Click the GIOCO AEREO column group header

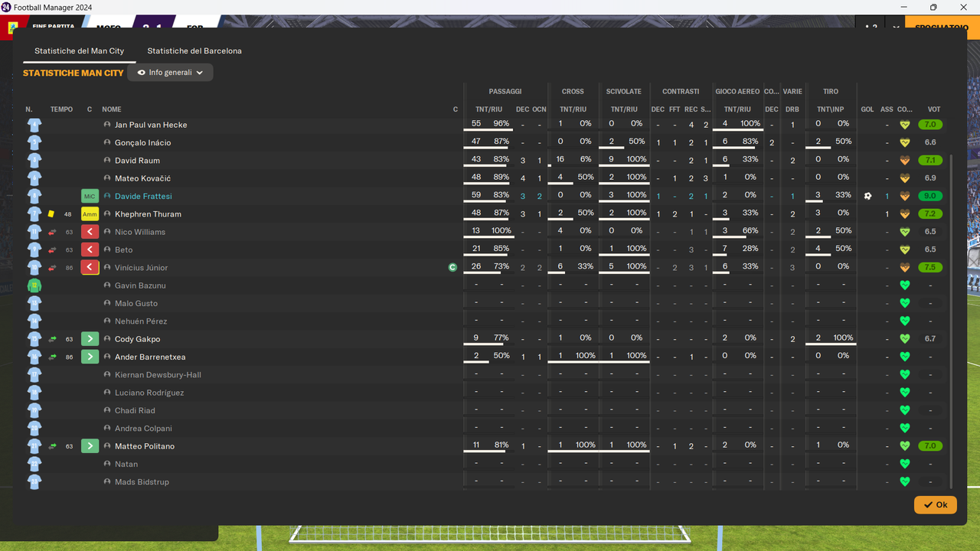[x=737, y=92]
